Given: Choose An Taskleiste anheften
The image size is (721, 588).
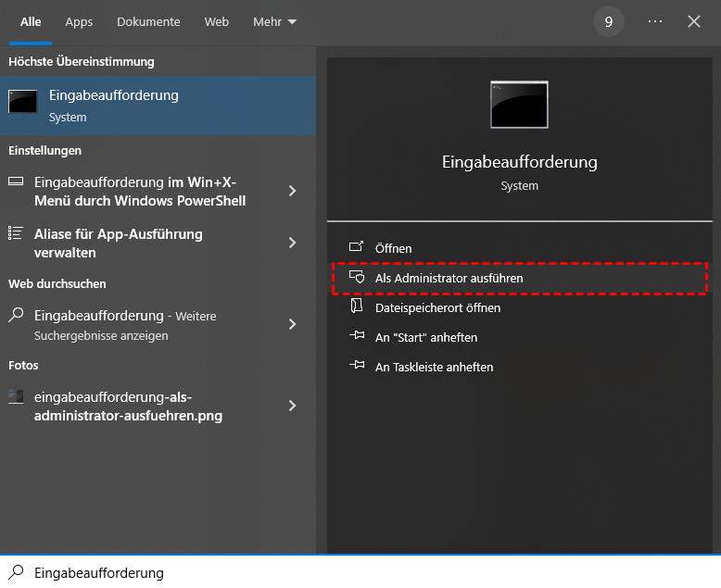Looking at the screenshot, I should (520, 367).
